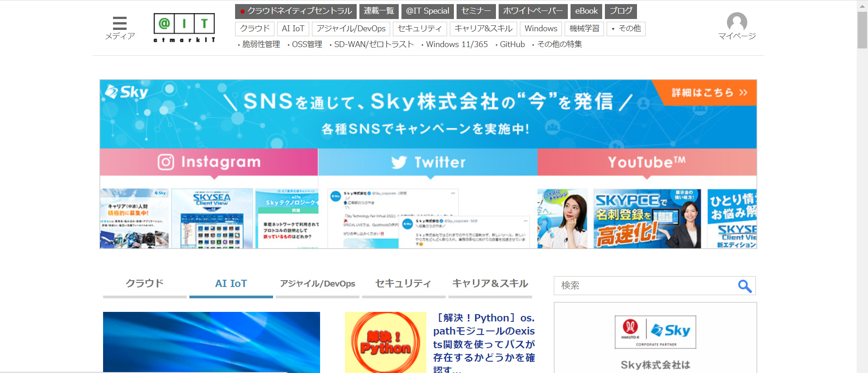Click the search magnifier icon
The width and height of the screenshot is (868, 373).
point(744,286)
